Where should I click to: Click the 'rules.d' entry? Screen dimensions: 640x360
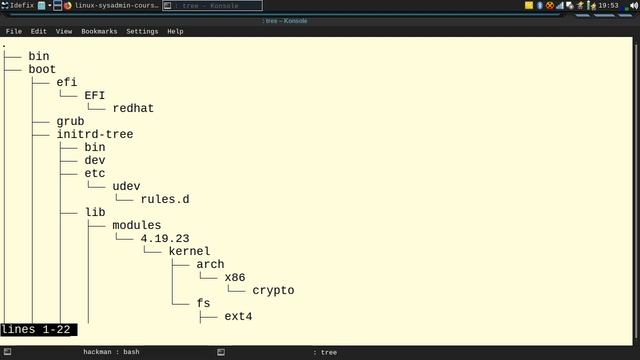point(165,200)
